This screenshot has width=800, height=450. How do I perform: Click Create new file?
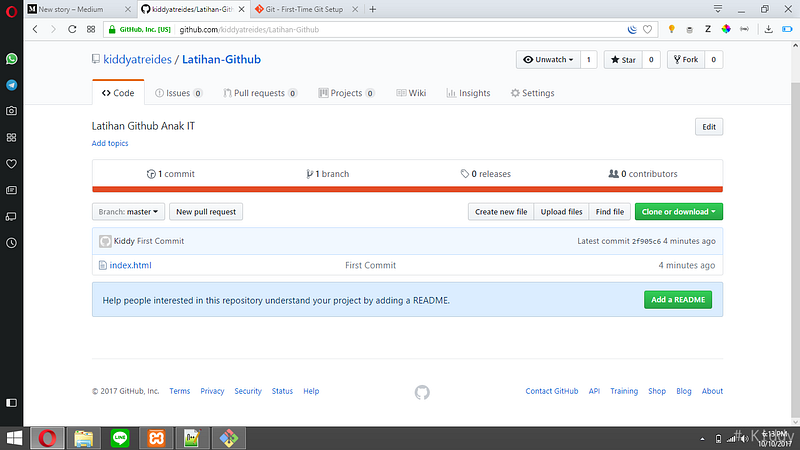click(501, 212)
